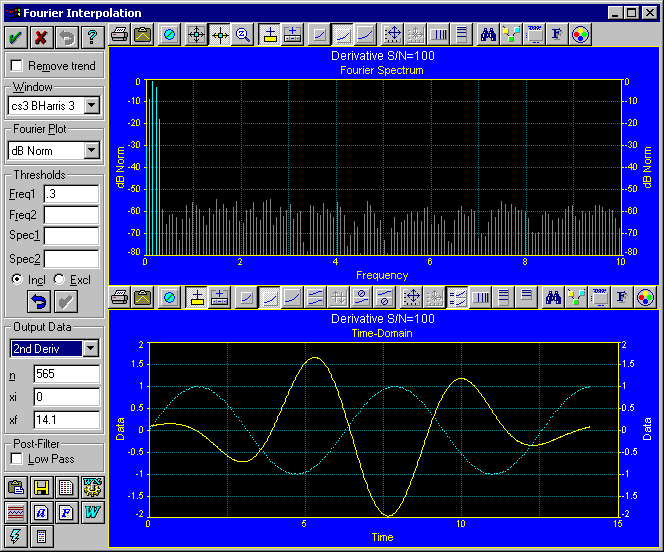Click vertical bars grid icon in spectrum toolbar

(x=439, y=34)
